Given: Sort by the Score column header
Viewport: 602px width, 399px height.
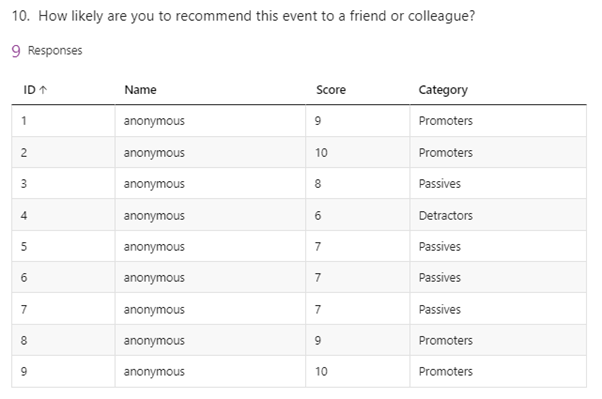Looking at the screenshot, I should [331, 90].
